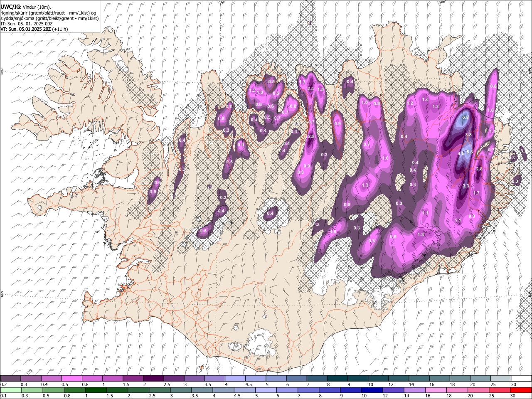Click the 0.2 label on the snow scale

coord(3,384)
